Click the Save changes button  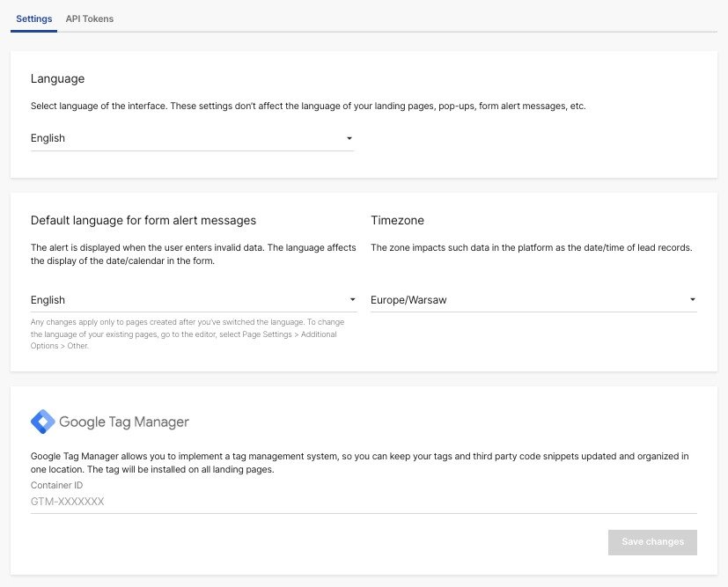(651, 542)
